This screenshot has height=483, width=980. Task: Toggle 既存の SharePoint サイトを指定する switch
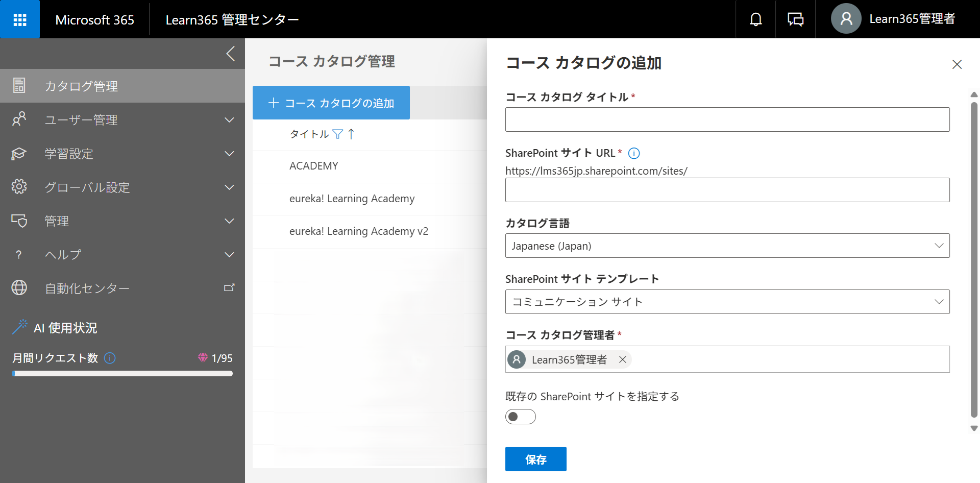click(x=521, y=417)
